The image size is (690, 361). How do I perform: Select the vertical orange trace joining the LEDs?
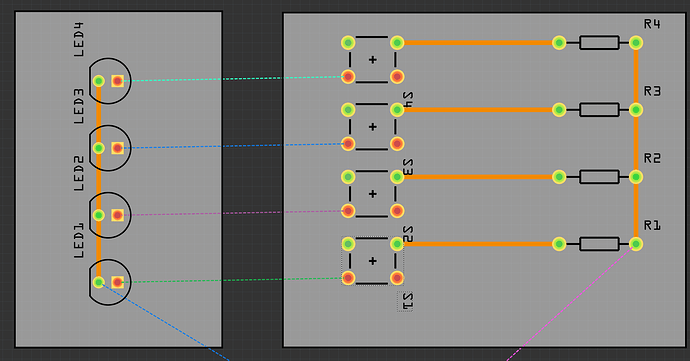[99, 181]
